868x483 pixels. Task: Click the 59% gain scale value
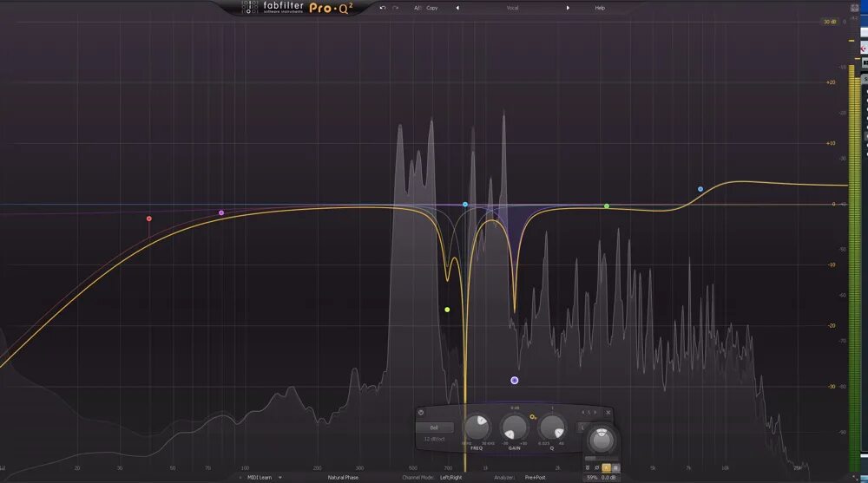(592, 478)
